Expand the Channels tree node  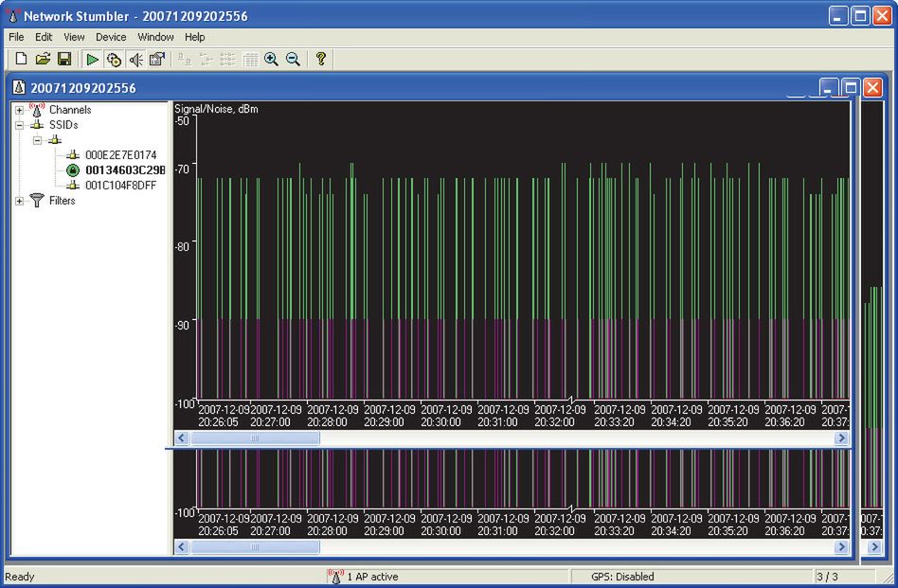point(20,110)
